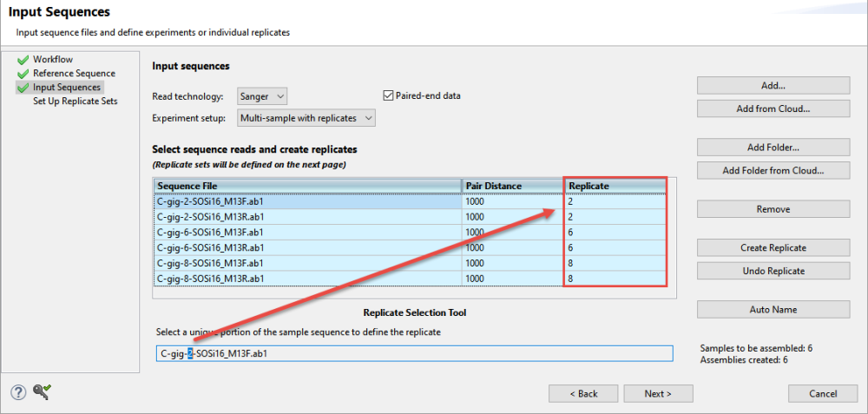Click the Auto Name button
Image resolution: width=868 pixels, height=414 pixels.
tap(773, 309)
